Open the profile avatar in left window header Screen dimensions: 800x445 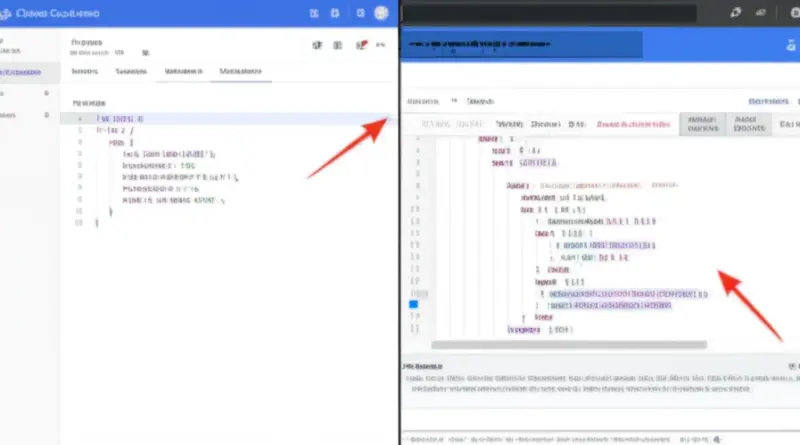pyautogui.click(x=381, y=13)
